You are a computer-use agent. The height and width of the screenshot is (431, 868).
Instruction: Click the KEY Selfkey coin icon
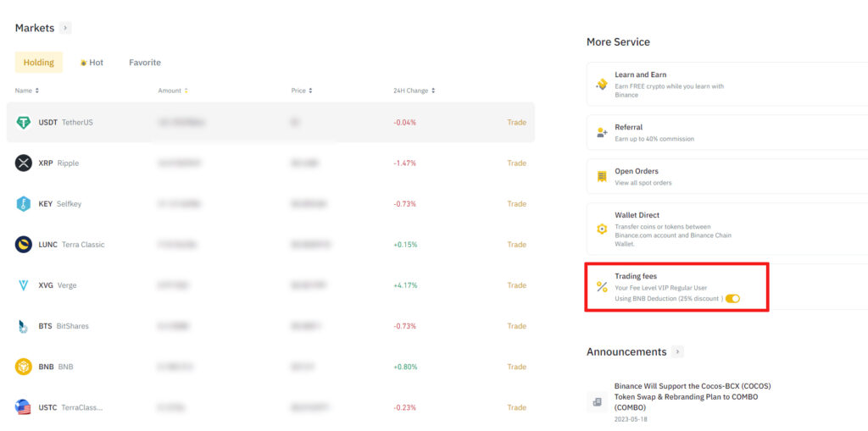[x=23, y=203]
